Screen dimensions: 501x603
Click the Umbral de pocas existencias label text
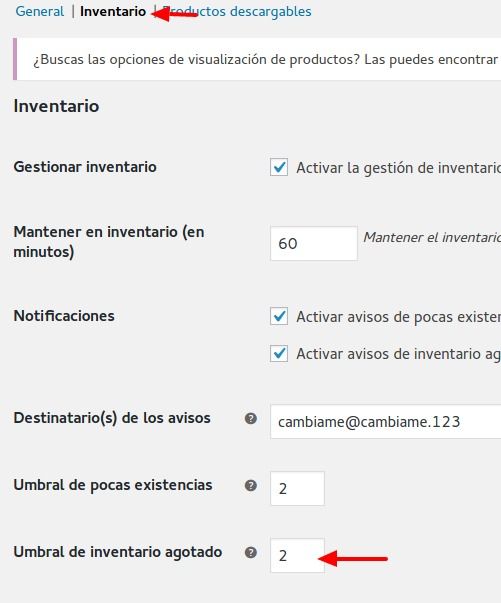[x=113, y=485]
